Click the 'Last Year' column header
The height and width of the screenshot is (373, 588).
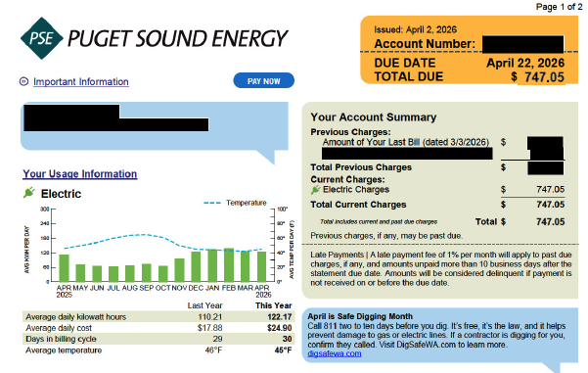[204, 305]
